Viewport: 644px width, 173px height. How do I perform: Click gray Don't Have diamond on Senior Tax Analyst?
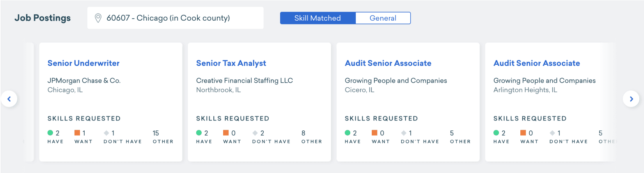[255, 133]
